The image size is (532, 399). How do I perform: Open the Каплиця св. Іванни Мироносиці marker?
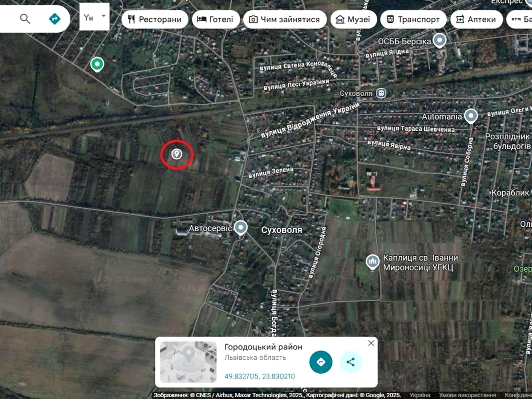click(373, 262)
